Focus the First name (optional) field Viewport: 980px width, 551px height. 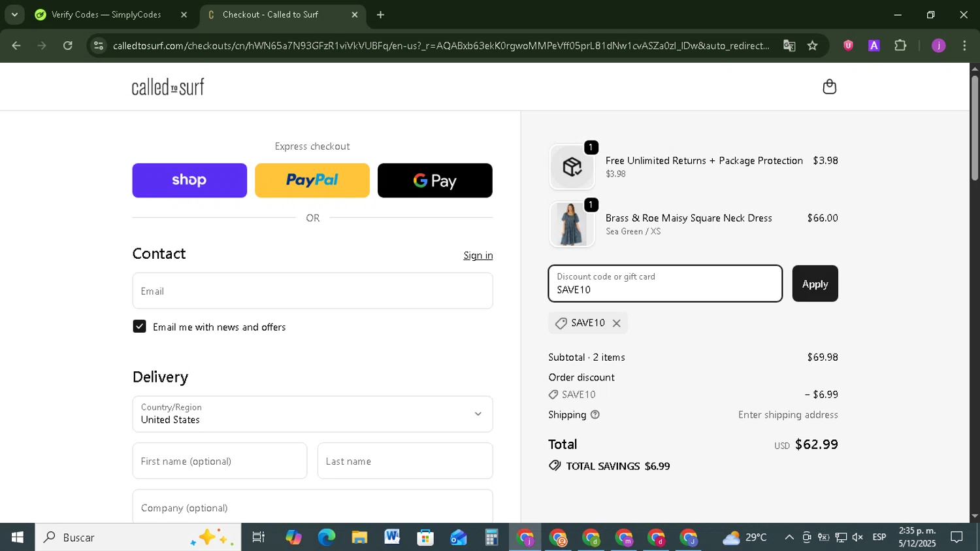pyautogui.click(x=220, y=461)
